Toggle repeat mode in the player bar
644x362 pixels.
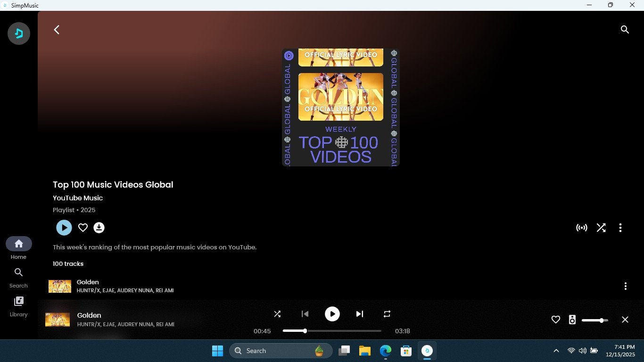(387, 314)
